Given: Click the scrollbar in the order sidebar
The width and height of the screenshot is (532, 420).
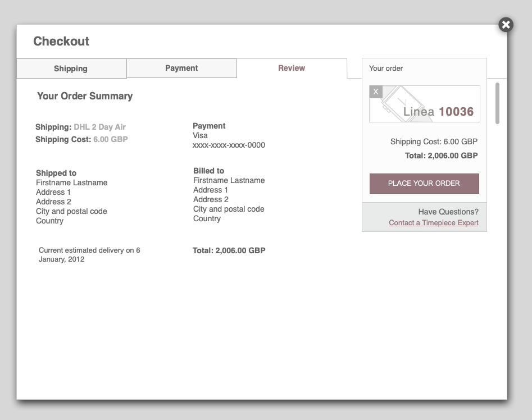Looking at the screenshot, I should (497, 102).
